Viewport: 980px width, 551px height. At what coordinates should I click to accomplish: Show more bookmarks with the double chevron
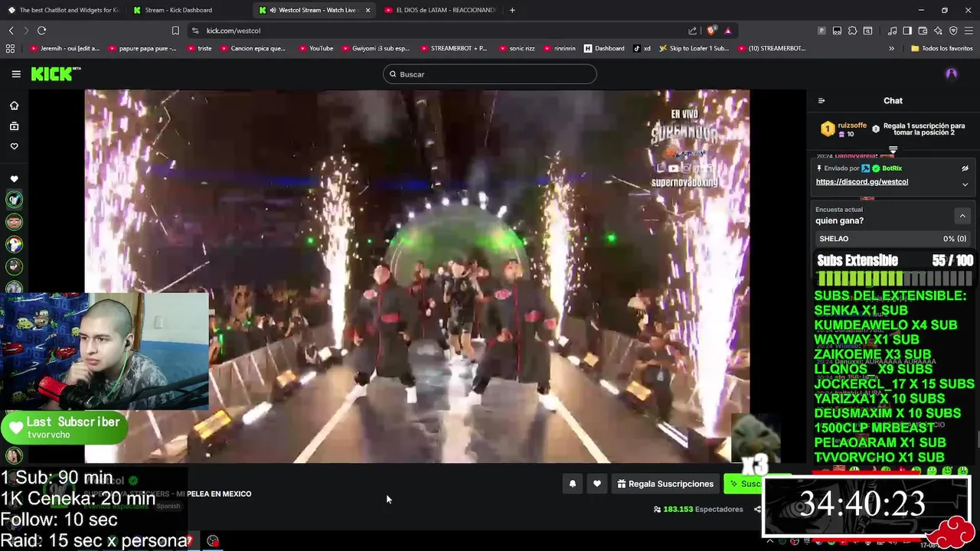click(x=891, y=48)
